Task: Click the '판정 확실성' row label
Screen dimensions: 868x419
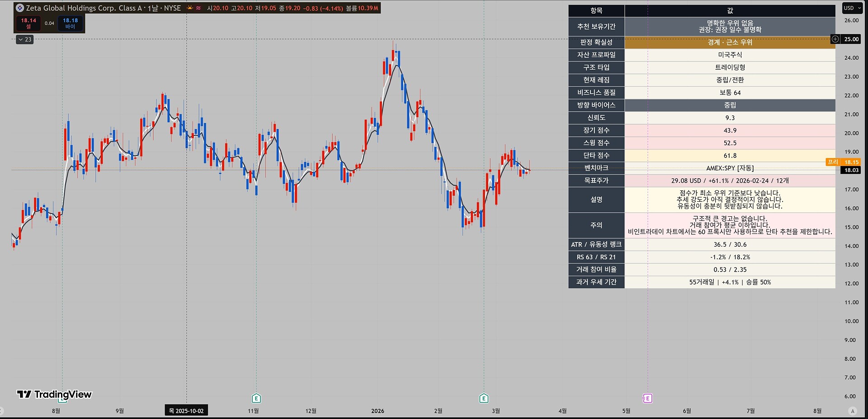Action: pos(596,42)
